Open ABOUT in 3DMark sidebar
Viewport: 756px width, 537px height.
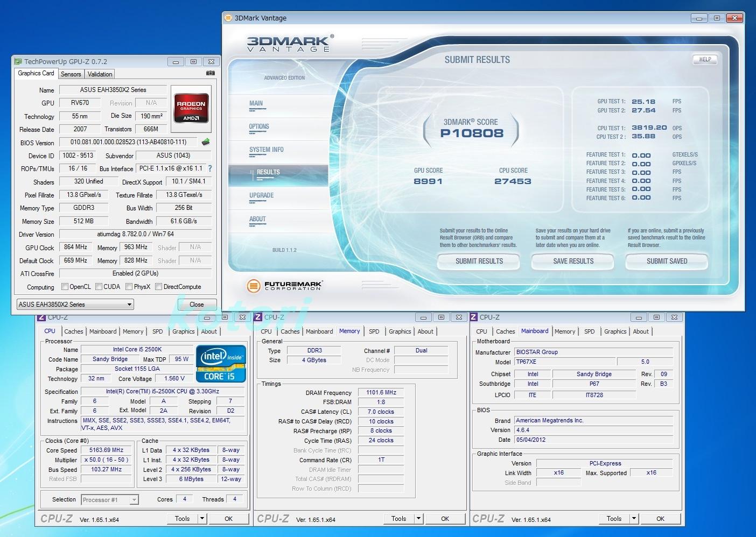click(x=258, y=219)
